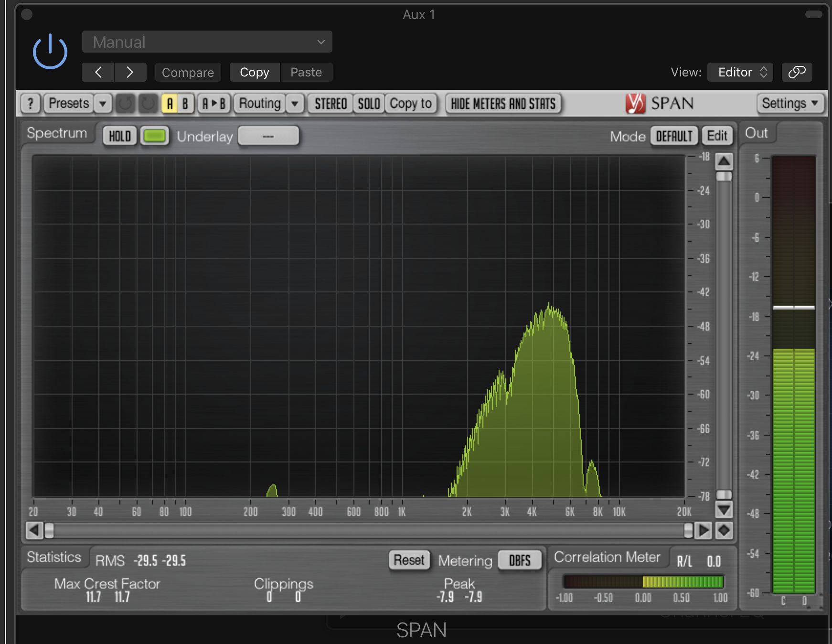Click the Copy button

pyautogui.click(x=255, y=72)
